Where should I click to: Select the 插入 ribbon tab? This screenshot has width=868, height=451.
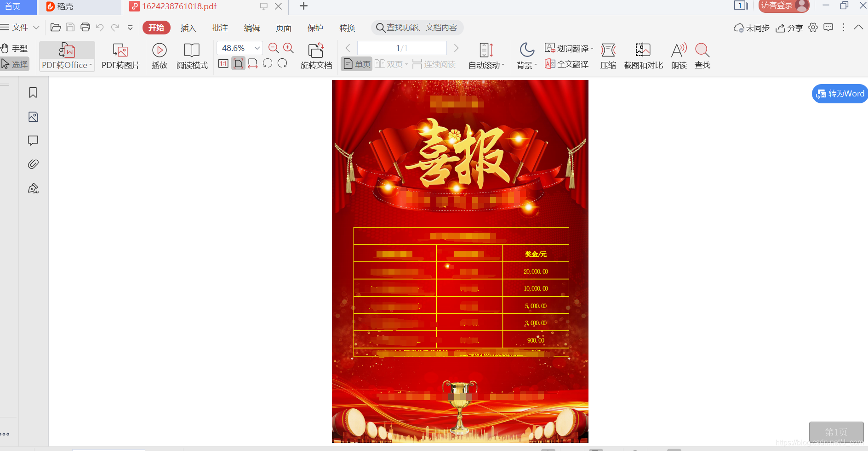(x=188, y=28)
